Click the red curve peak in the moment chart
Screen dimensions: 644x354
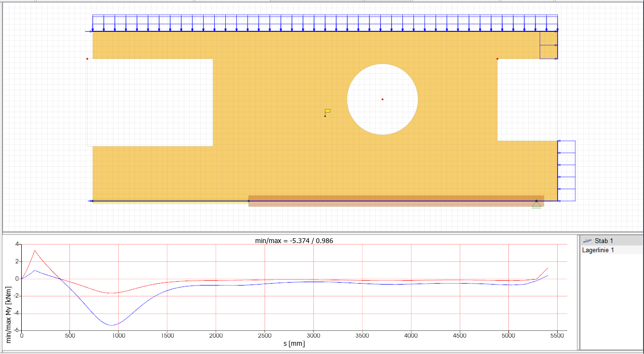[x=35, y=250]
